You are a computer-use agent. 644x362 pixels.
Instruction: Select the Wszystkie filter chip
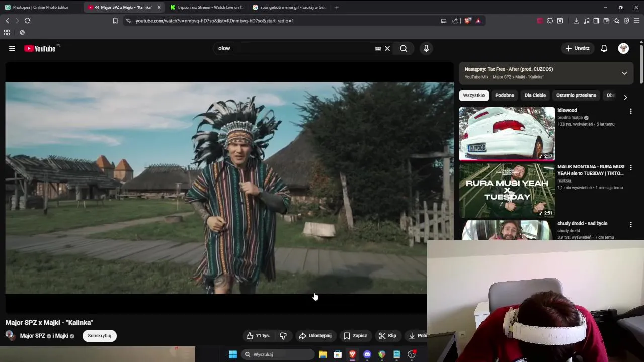(x=474, y=95)
